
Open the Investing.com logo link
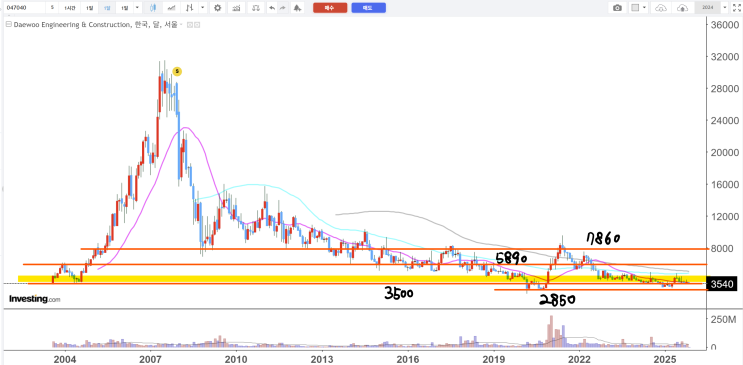35,299
